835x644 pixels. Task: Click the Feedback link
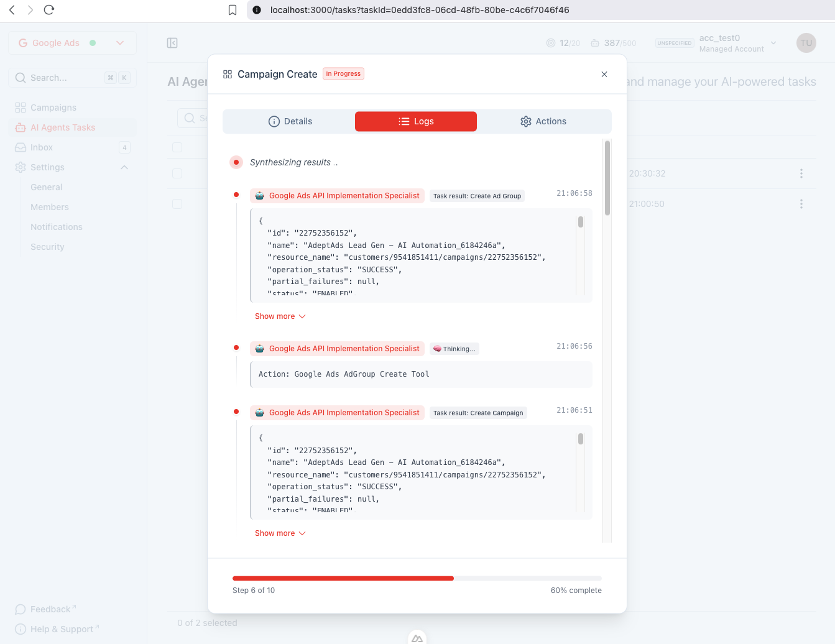click(45, 609)
